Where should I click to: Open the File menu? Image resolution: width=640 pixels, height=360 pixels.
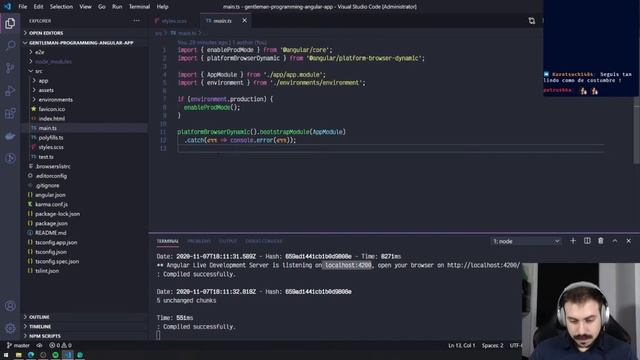pos(23,7)
